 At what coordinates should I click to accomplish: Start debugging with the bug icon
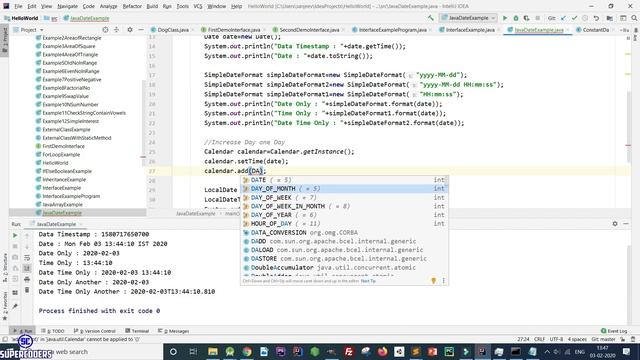tap(516, 18)
